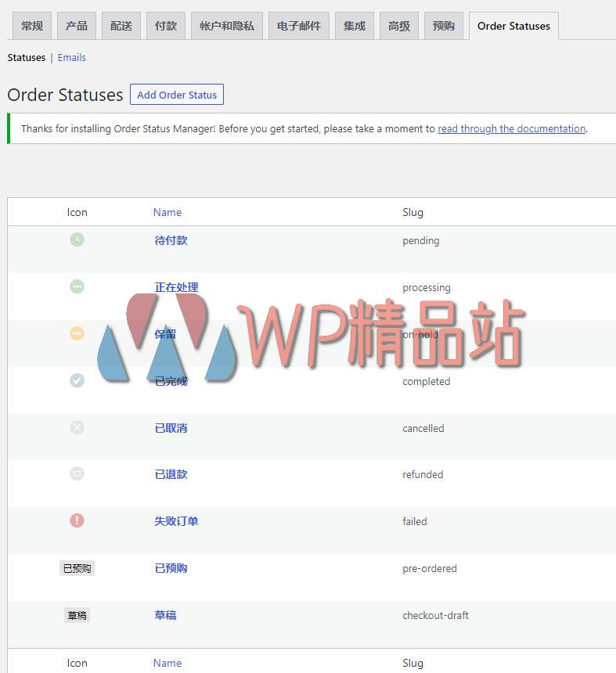Open the 保留 status name link
Image resolution: width=616 pixels, height=673 pixels.
[165, 334]
